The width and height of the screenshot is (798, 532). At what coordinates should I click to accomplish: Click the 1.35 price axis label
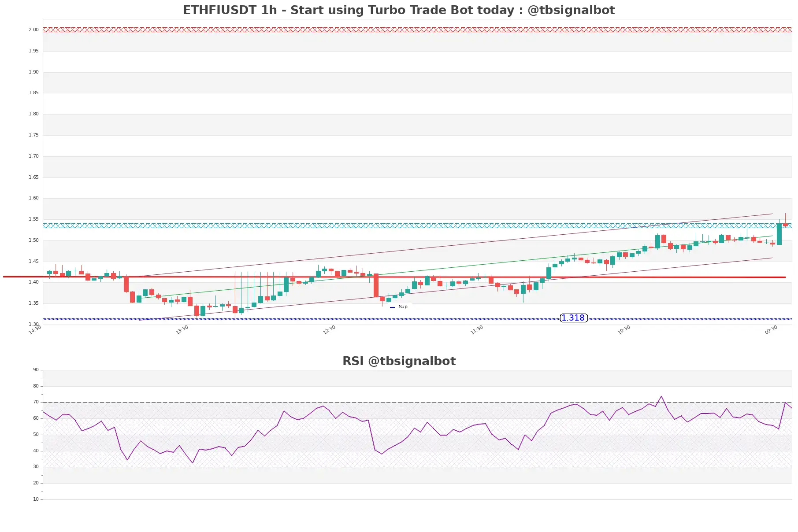[x=33, y=303]
